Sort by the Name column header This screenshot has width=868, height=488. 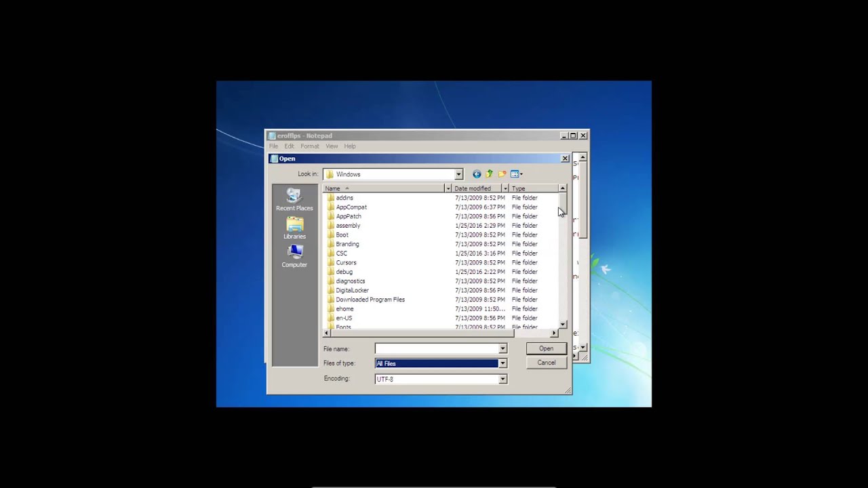[384, 188]
